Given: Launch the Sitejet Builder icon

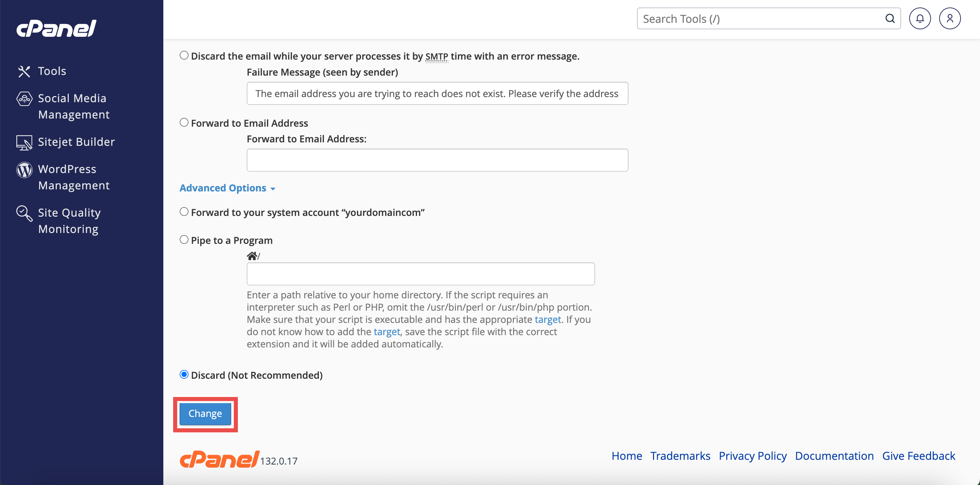Looking at the screenshot, I should coord(24,142).
